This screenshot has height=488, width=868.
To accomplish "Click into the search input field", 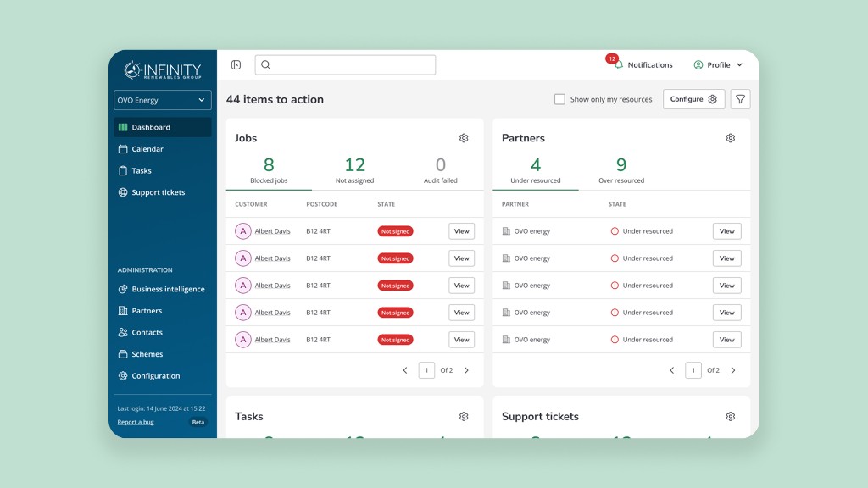I will (x=346, y=64).
